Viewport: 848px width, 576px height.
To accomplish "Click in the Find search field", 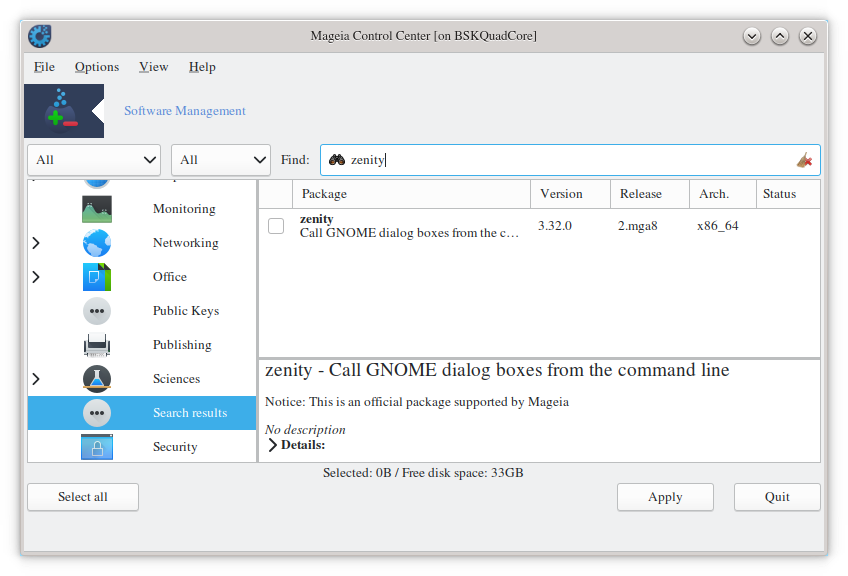I will pos(570,160).
